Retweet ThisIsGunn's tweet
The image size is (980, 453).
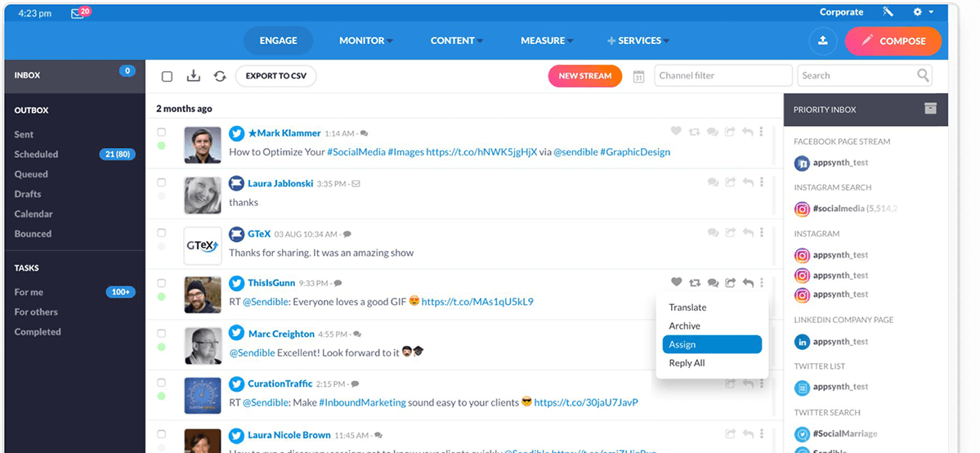click(695, 283)
